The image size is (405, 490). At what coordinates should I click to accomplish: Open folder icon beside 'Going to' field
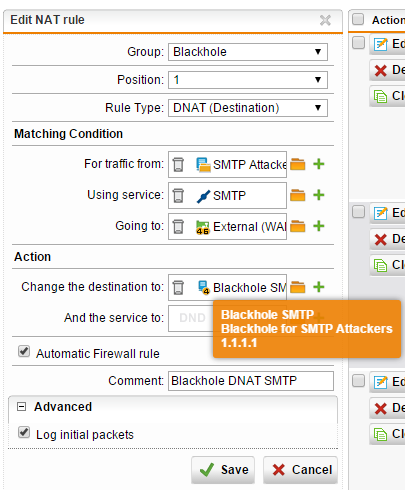pos(298,226)
